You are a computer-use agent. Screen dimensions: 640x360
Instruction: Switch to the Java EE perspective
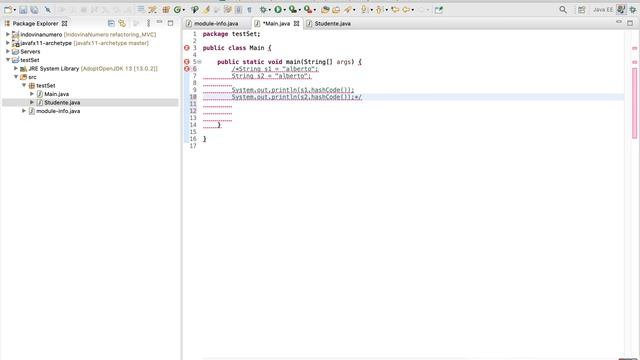point(603,10)
